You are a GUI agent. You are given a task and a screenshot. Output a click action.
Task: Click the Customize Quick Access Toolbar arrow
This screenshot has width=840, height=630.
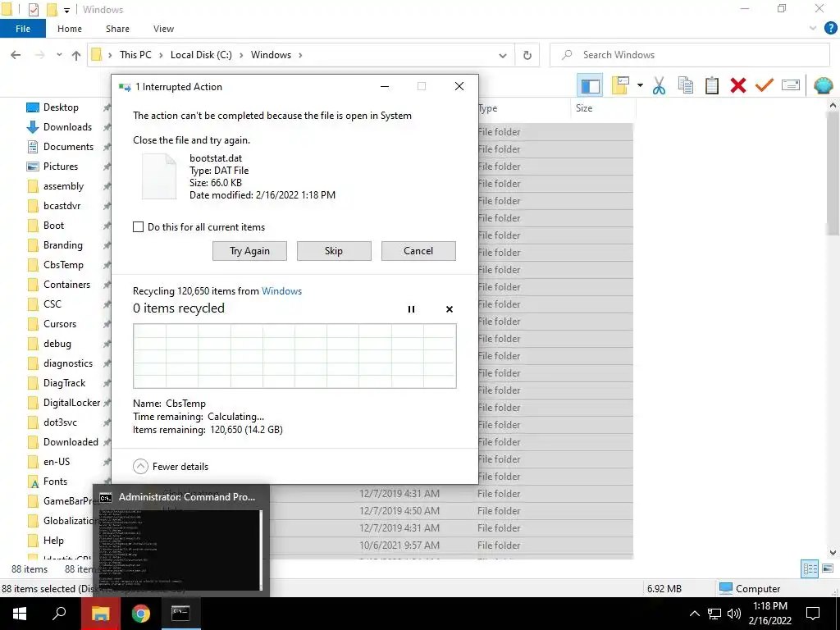66,10
